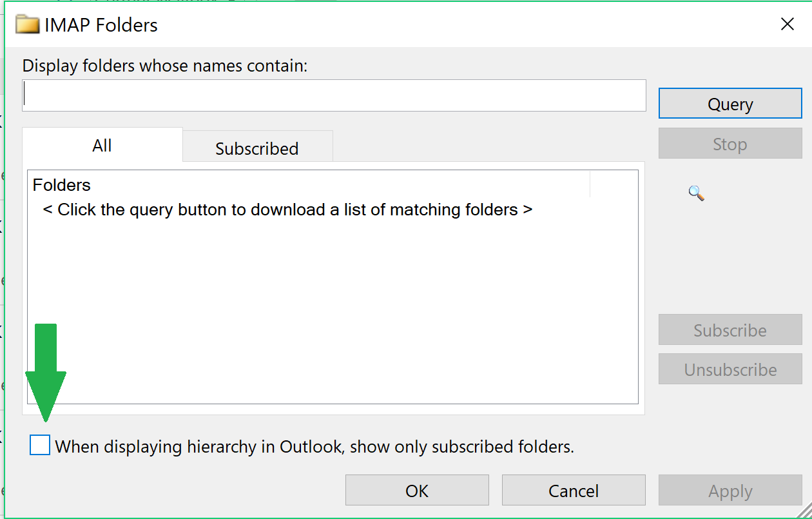Viewport: 812px width, 519px height.
Task: Click the 'Display folders whose names contain' label
Action: point(166,65)
